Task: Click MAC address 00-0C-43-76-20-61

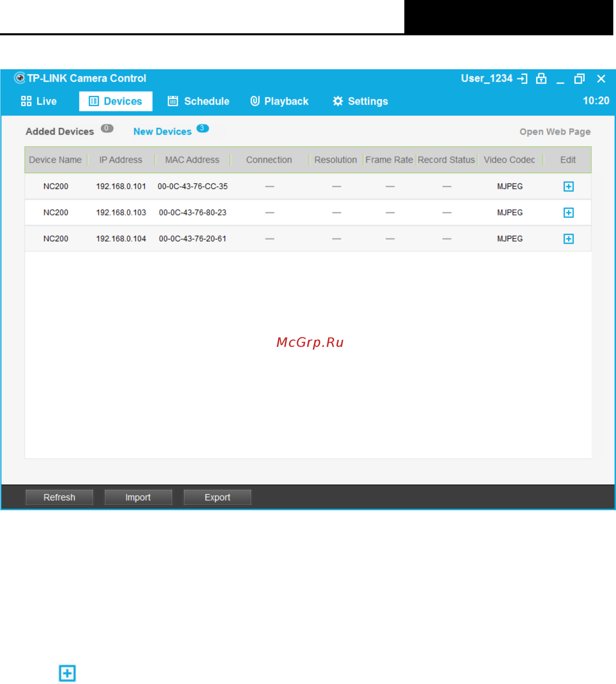Action: point(193,239)
